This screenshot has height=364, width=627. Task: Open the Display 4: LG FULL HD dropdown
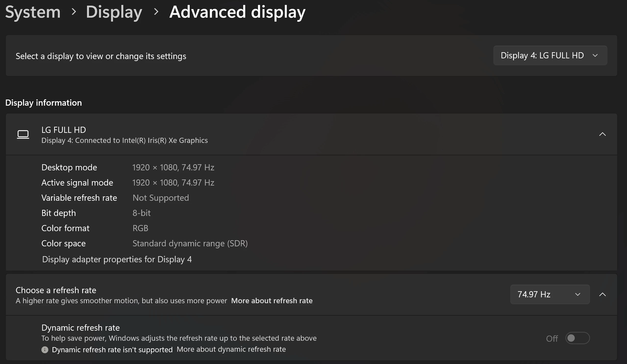tap(550, 55)
